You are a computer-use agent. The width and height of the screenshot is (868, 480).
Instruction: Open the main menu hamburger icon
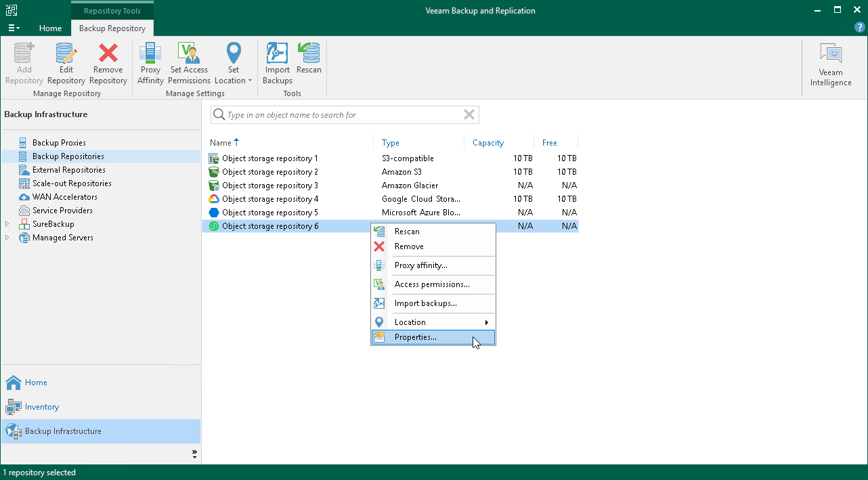point(14,28)
